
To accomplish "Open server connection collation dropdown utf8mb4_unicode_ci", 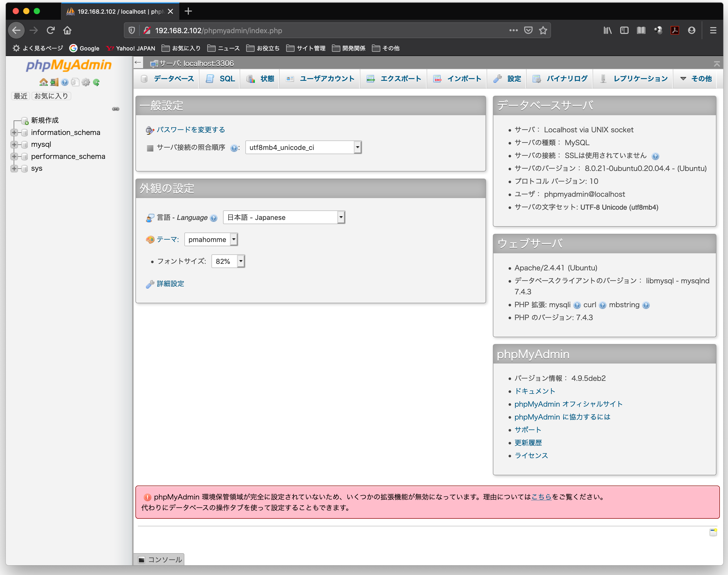I will coord(304,148).
